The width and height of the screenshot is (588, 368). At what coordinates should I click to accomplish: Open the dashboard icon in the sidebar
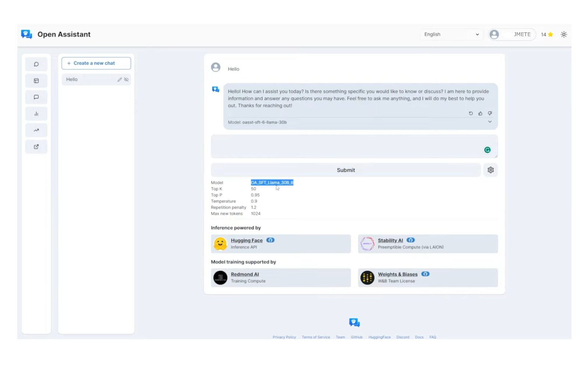(36, 81)
